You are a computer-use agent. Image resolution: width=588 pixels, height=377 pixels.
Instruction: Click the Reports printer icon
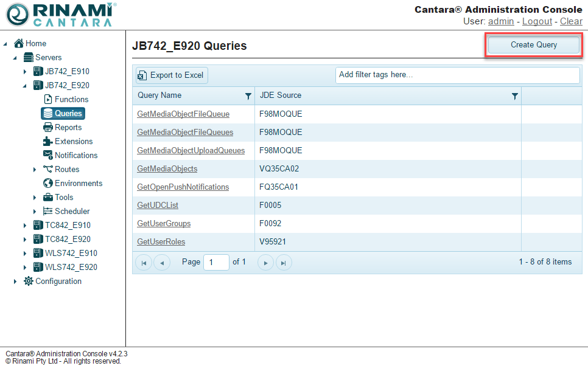[x=48, y=127]
